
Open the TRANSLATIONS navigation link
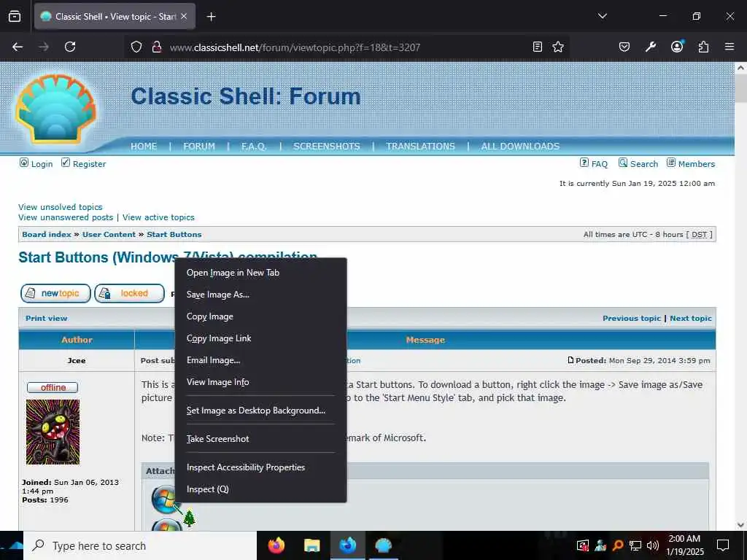coord(420,146)
